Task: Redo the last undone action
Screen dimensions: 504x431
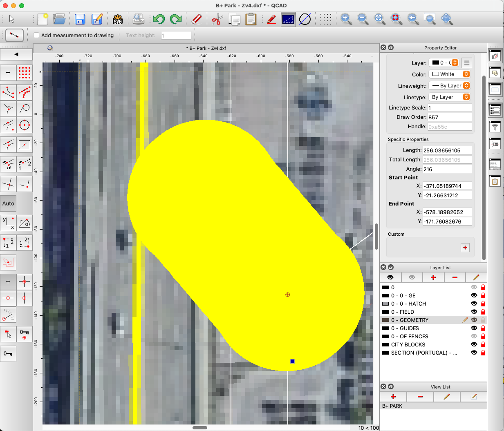Action: (x=176, y=19)
